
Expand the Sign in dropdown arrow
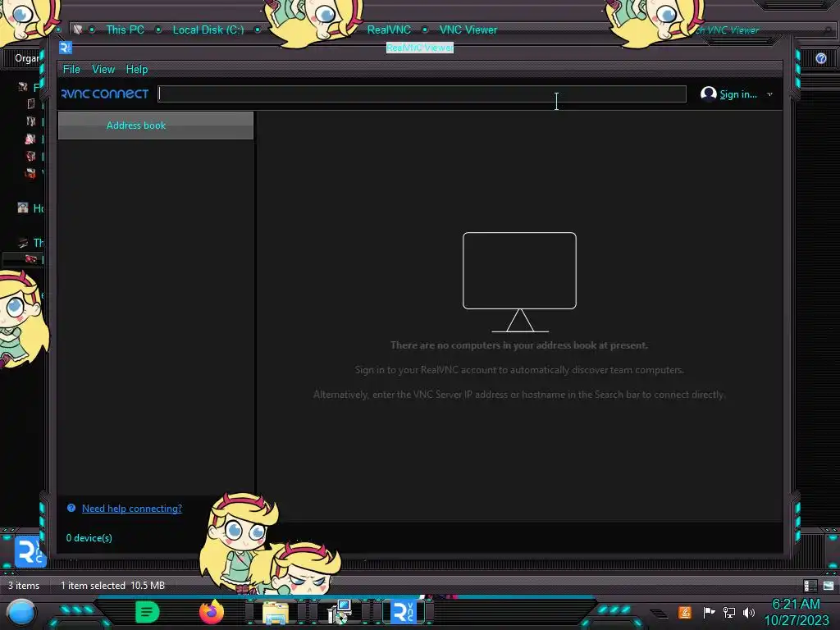(x=769, y=94)
